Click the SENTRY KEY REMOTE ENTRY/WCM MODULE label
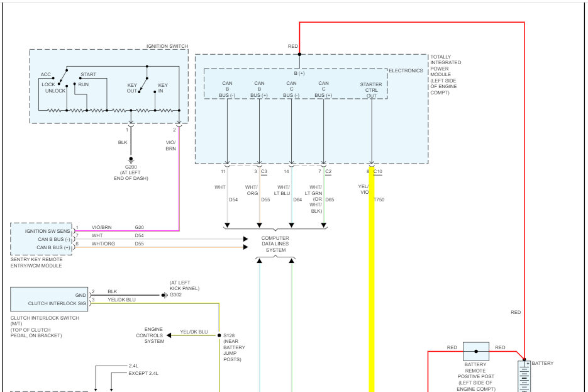The height and width of the screenshot is (392, 588). click(36, 262)
